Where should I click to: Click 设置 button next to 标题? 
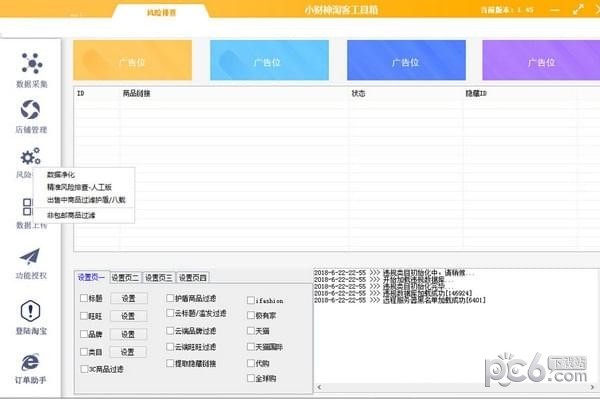click(129, 298)
